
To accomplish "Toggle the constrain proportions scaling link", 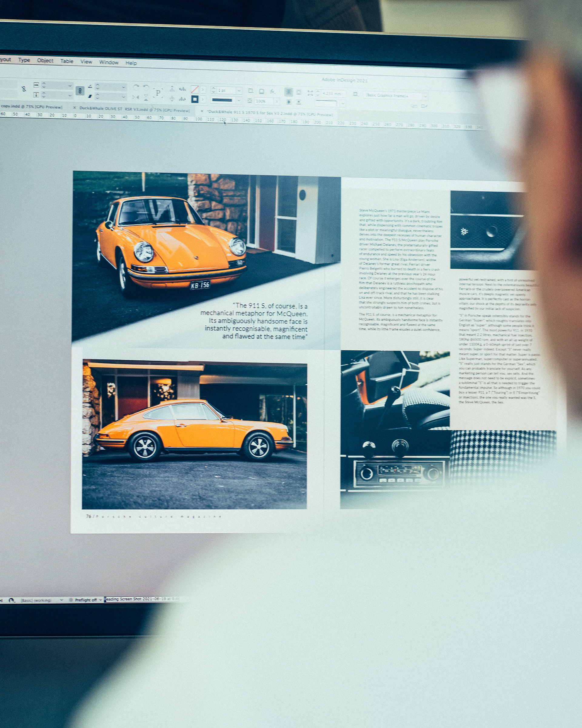I will click(80, 90).
